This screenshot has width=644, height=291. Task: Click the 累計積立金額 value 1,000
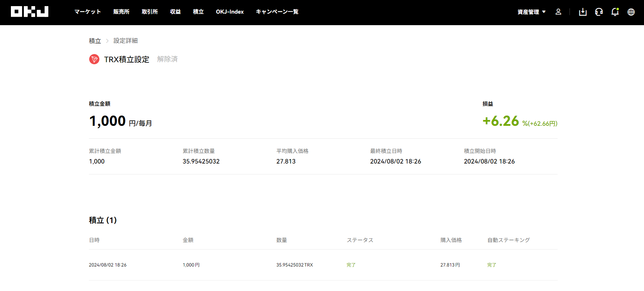pos(97,161)
